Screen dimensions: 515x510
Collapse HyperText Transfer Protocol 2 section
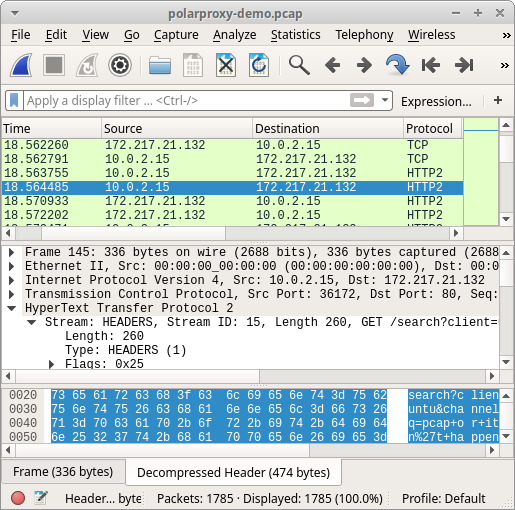tap(11, 308)
